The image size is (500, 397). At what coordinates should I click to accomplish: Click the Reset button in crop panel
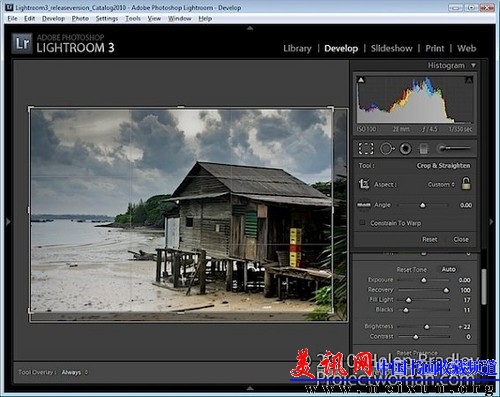pos(429,239)
